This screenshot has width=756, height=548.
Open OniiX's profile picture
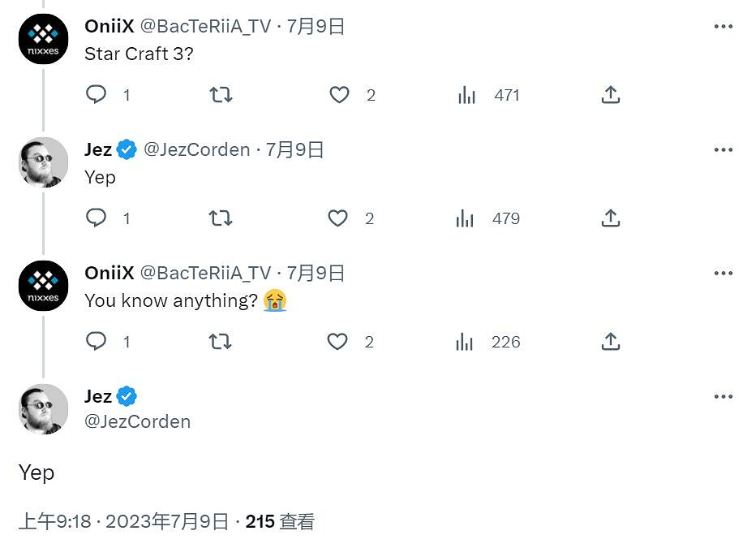(x=42, y=38)
